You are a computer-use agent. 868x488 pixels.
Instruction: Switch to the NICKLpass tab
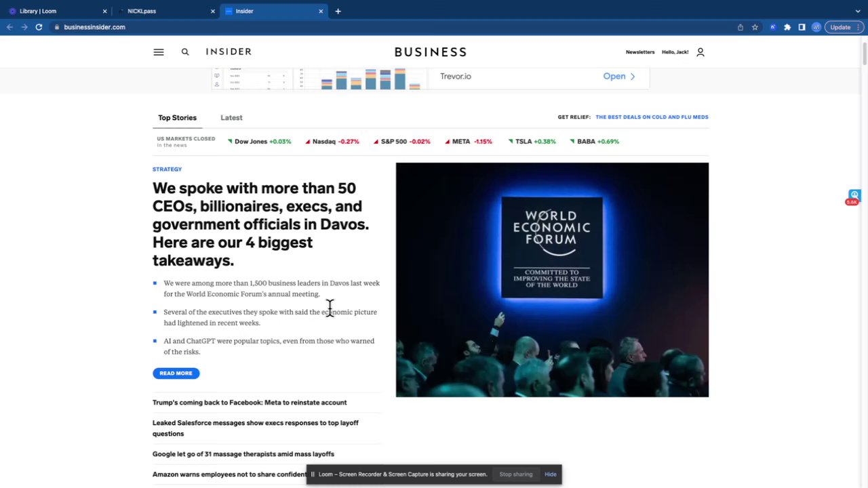pos(165,11)
